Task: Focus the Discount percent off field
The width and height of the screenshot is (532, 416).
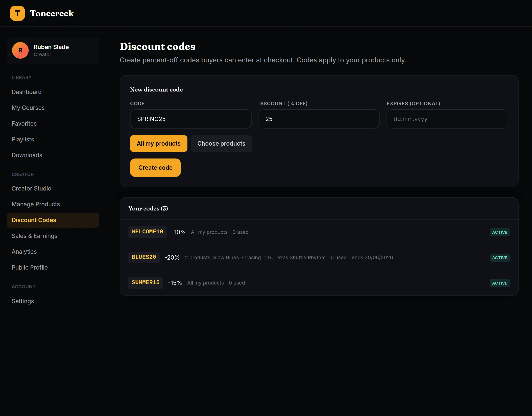Action: click(319, 119)
